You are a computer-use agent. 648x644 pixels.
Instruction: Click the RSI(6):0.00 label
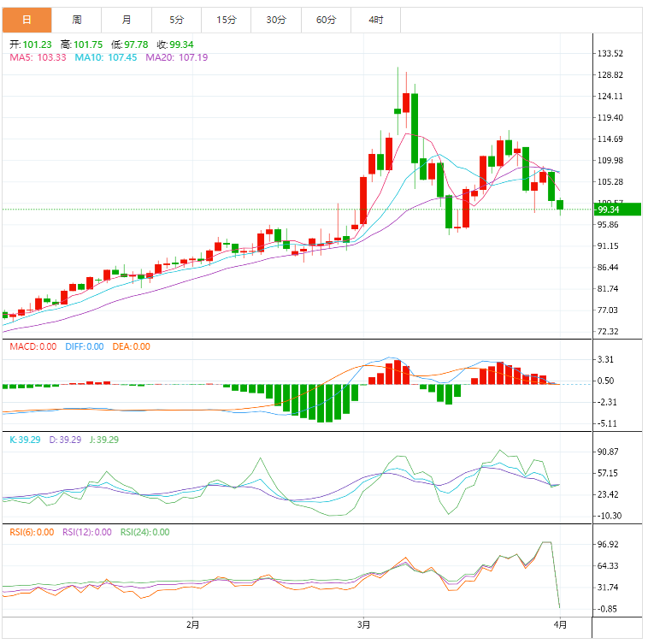(x=32, y=533)
